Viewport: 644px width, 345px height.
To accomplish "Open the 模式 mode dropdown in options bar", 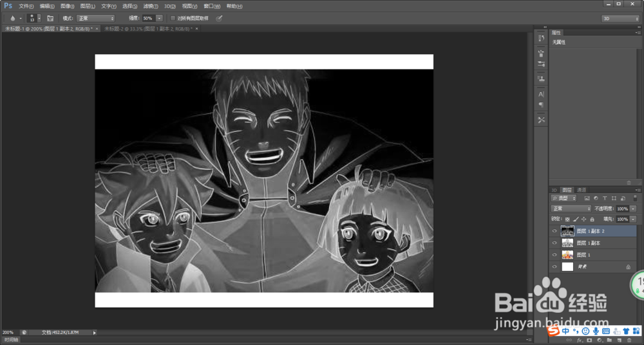I will click(97, 19).
